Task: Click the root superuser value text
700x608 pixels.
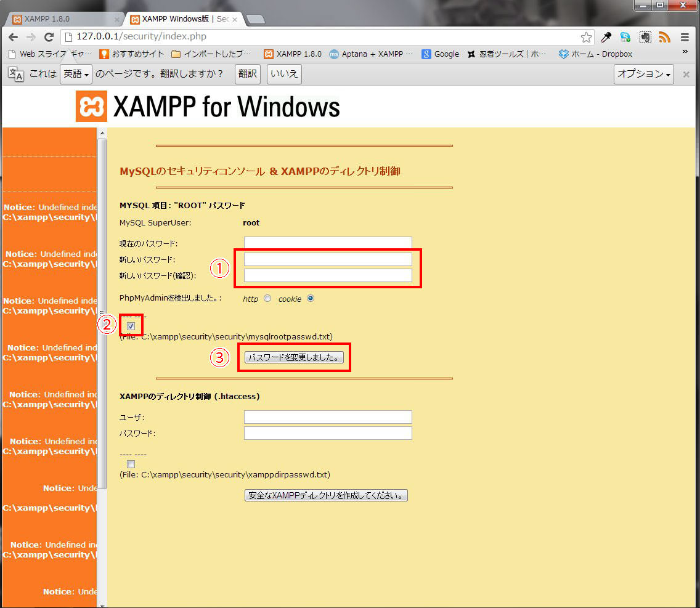Action: 251,223
